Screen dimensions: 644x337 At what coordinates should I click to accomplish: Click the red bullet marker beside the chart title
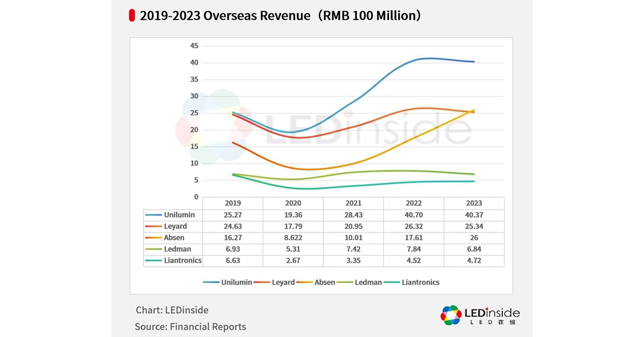click(x=132, y=16)
